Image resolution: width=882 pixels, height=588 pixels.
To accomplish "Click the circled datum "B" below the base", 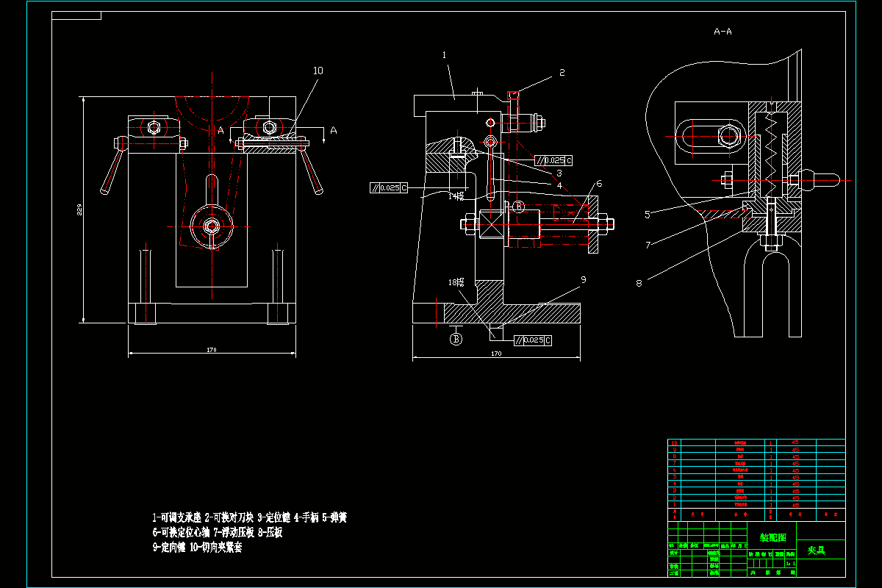I will click(456, 338).
